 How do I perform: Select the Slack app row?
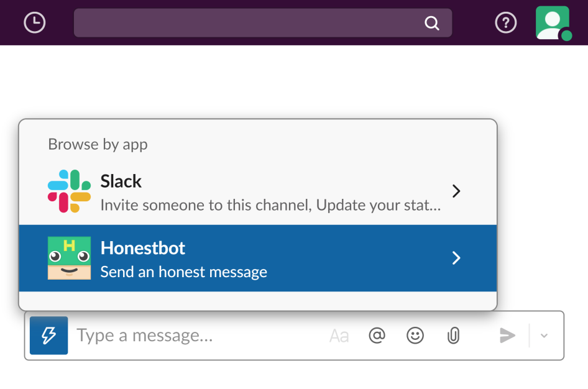coord(257,192)
